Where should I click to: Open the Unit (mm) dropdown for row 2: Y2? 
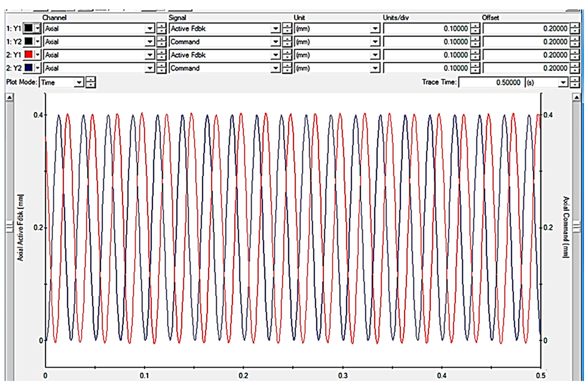click(375, 68)
